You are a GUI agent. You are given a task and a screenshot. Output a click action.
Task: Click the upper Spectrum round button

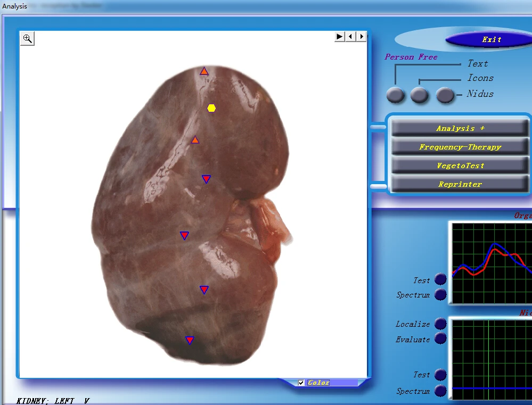coord(440,294)
